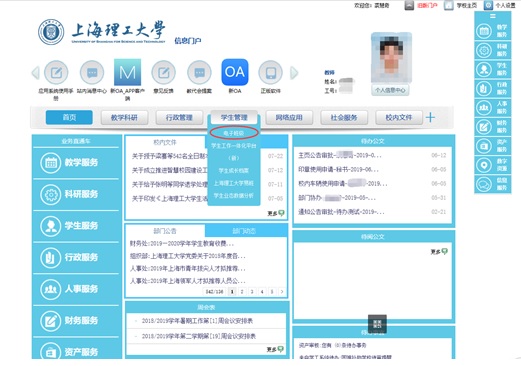Screen dimensions: 521x366
Task: Add a new tab with the plus icon
Action: click(x=430, y=117)
